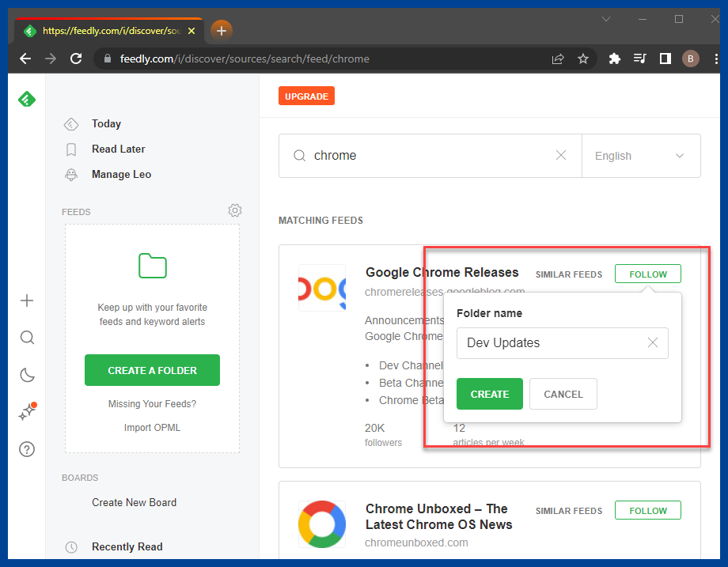Open the sparkles icon with red dot
The image size is (728, 567).
[27, 411]
